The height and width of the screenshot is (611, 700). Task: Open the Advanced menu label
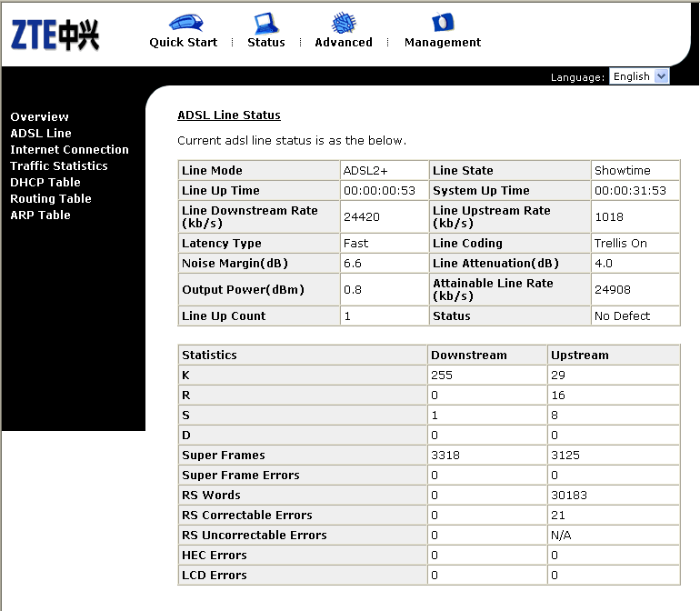[344, 43]
